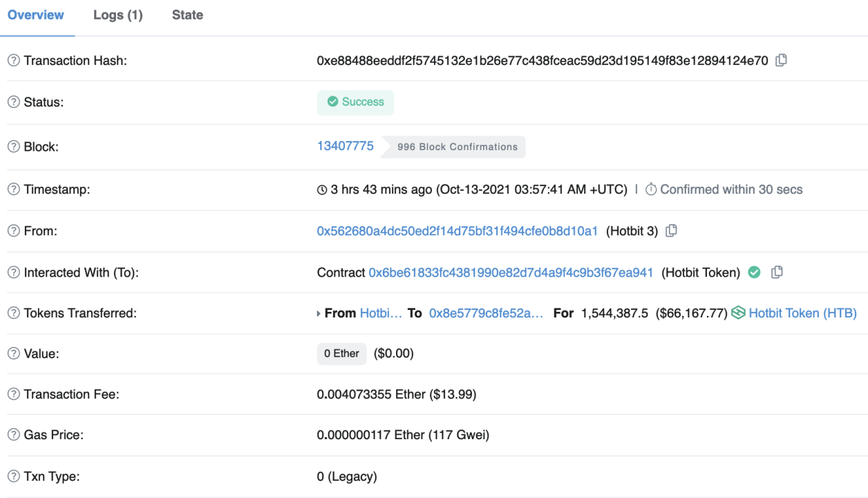Open contract address 0x6be61833 link
Image resolution: width=868 pixels, height=498 pixels.
pos(511,273)
